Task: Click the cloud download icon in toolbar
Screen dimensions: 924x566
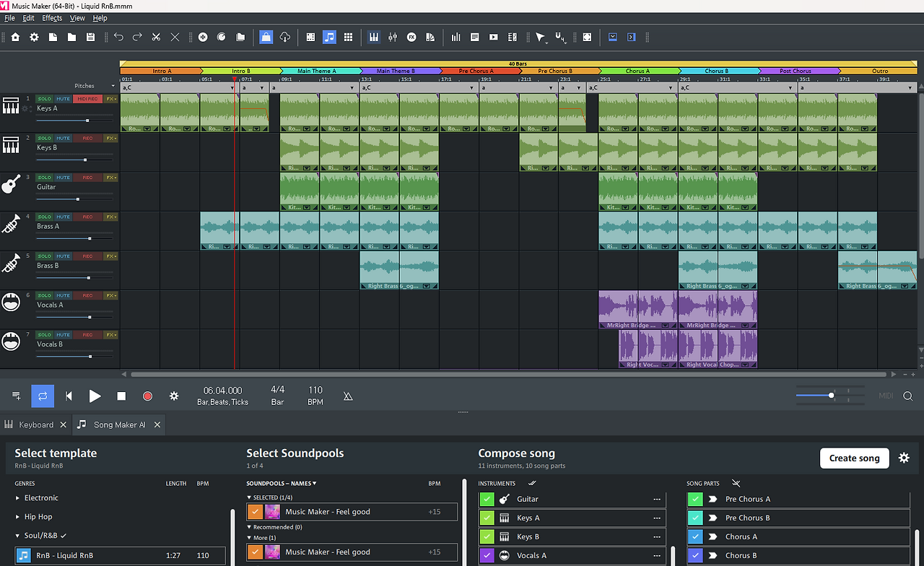Action: tap(285, 37)
